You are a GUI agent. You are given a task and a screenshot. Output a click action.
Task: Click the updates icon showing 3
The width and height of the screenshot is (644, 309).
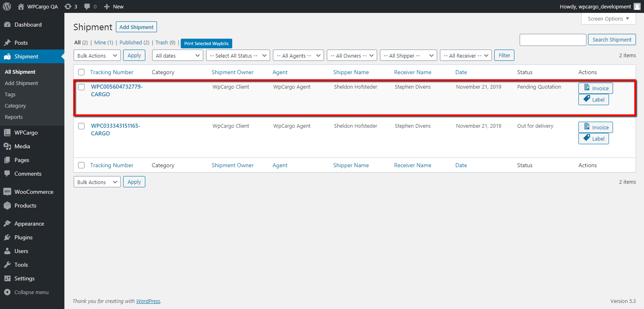(68, 6)
